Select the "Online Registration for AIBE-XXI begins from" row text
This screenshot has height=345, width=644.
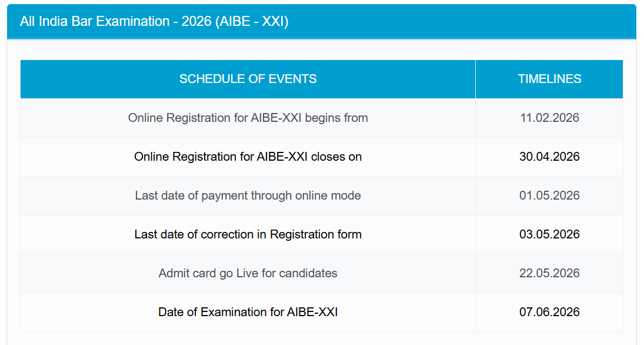point(248,118)
